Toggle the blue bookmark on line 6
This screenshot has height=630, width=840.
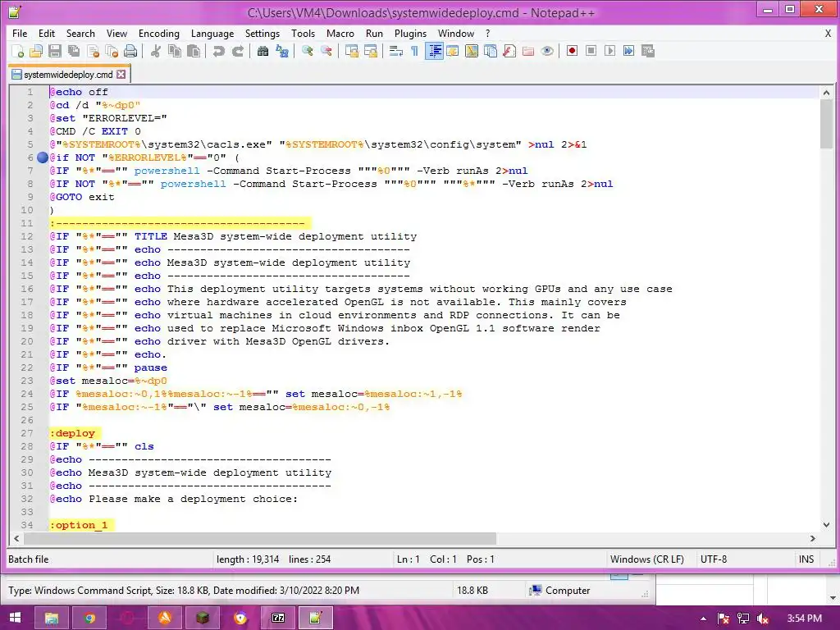pyautogui.click(x=43, y=157)
